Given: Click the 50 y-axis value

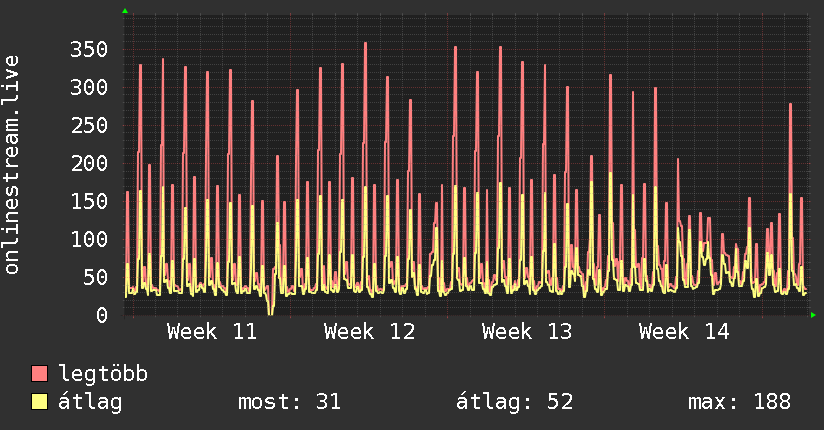Looking at the screenshot, I should (x=95, y=277).
